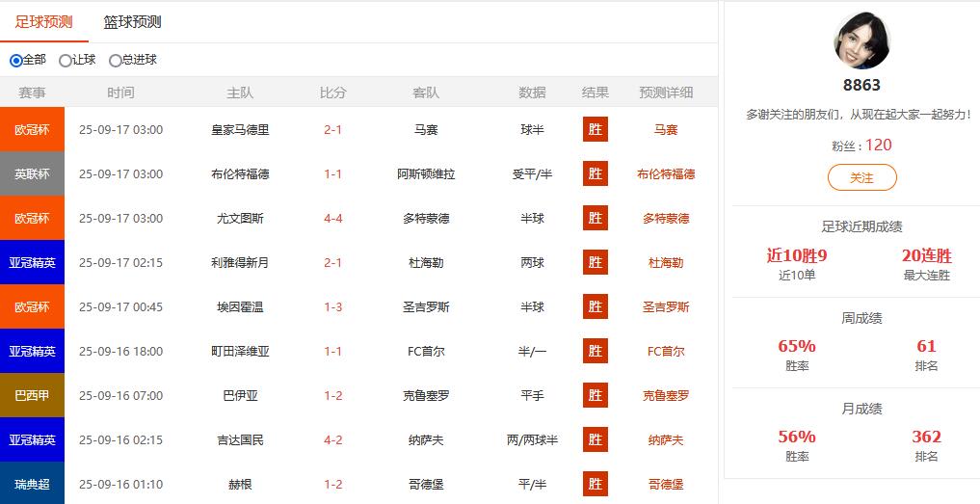Click 胜 result badge in 吉达国民 row
This screenshot has height=504, width=980.
tap(595, 440)
